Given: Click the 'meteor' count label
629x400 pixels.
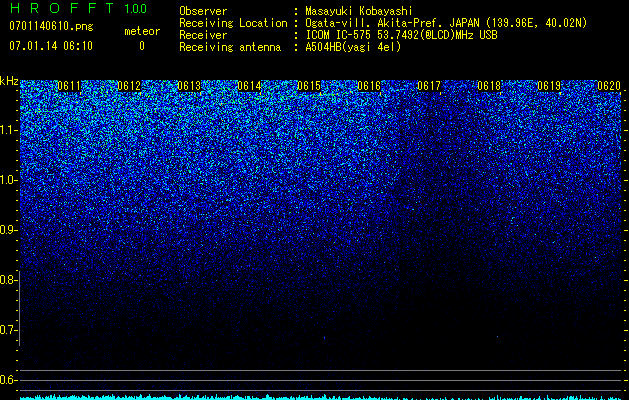Looking at the screenshot, I should click(142, 31).
